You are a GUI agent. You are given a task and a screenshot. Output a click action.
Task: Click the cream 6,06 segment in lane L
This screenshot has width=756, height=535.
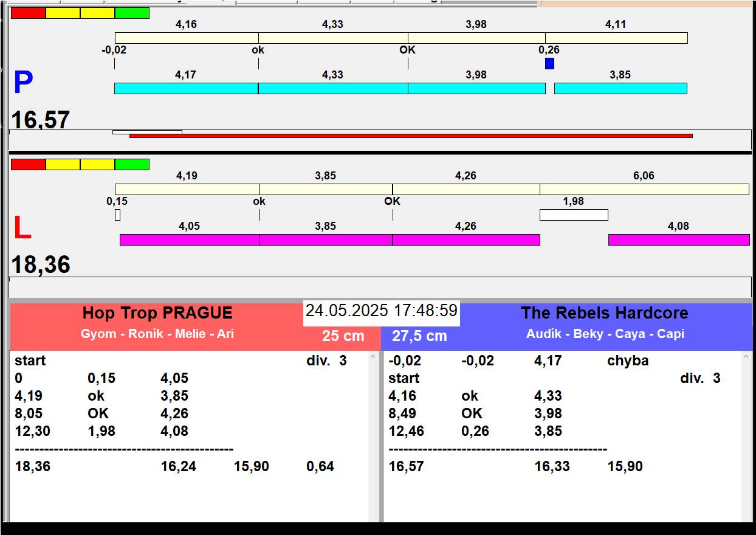point(644,189)
